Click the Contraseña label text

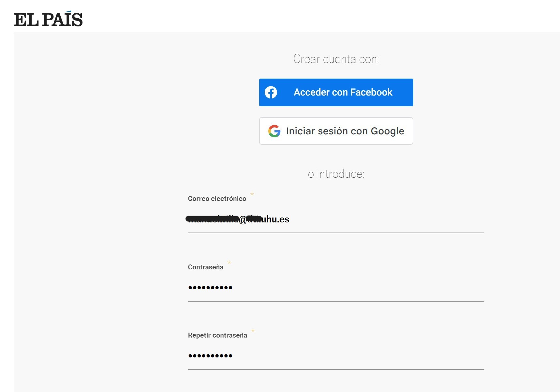[206, 267]
